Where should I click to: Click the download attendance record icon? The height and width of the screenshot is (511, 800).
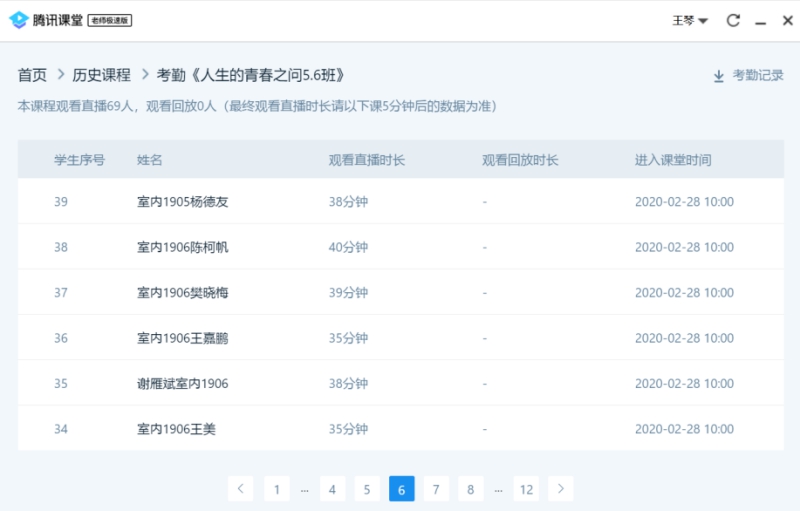coord(718,76)
